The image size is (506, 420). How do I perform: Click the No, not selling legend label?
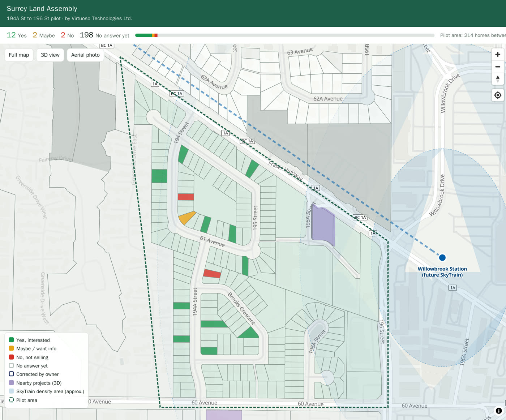[x=32, y=357]
